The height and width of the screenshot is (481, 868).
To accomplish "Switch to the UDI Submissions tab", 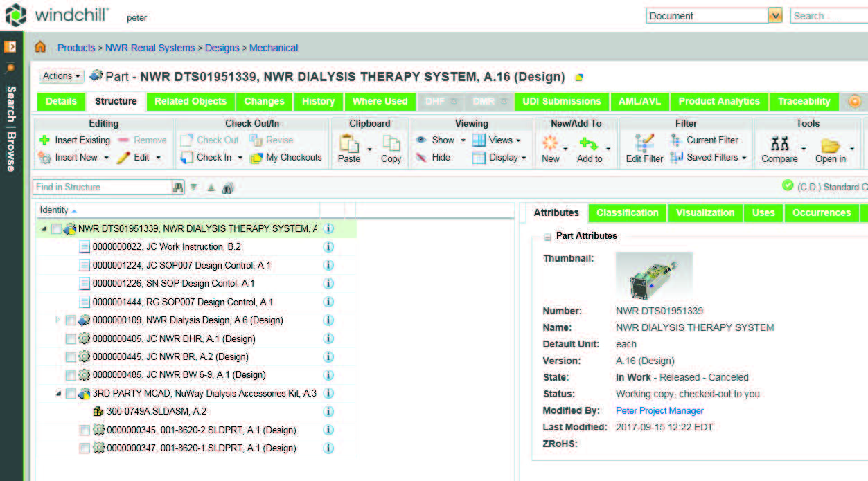I will tap(562, 101).
